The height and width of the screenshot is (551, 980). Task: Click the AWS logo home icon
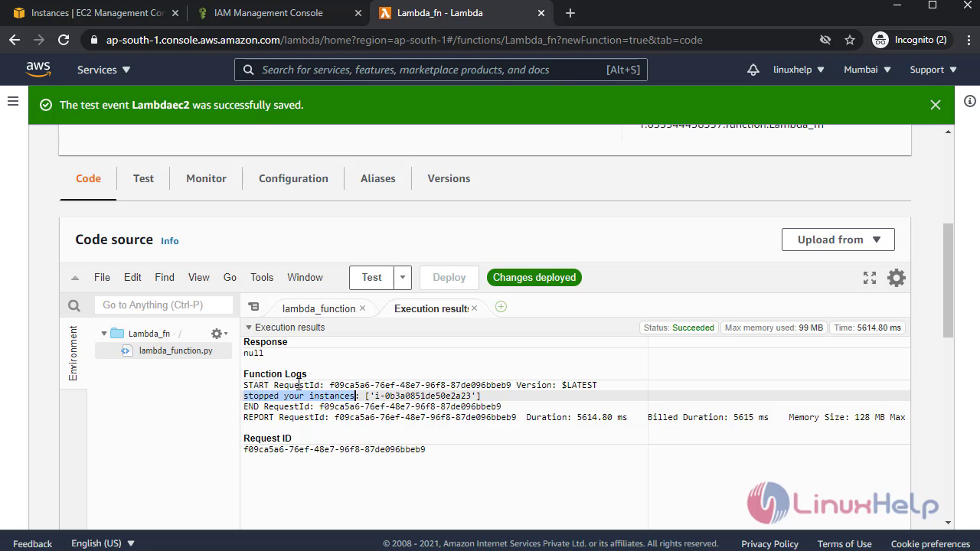click(x=38, y=69)
